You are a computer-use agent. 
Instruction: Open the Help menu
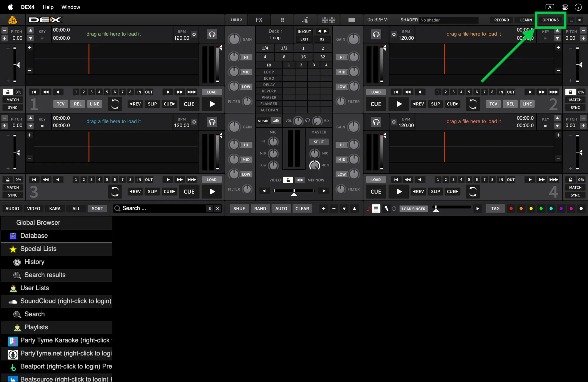[48, 7]
